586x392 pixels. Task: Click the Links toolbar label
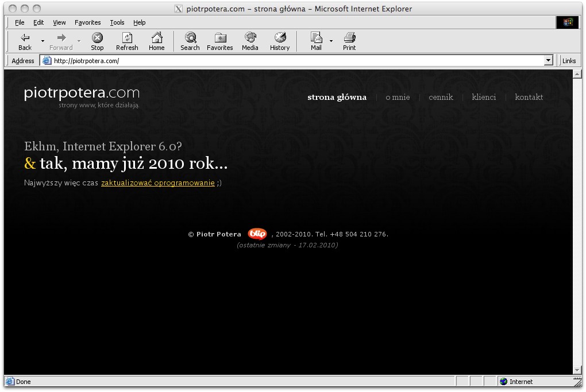(x=569, y=61)
